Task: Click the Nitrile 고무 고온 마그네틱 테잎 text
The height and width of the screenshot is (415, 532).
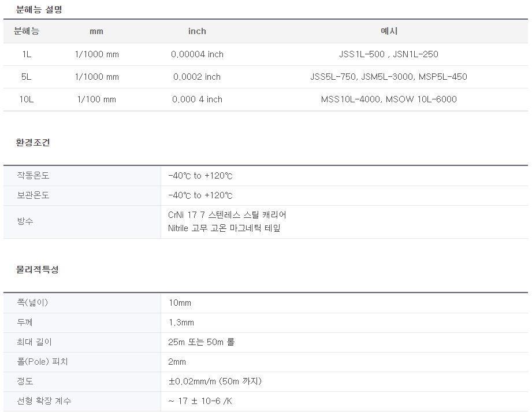Action: click(x=224, y=228)
